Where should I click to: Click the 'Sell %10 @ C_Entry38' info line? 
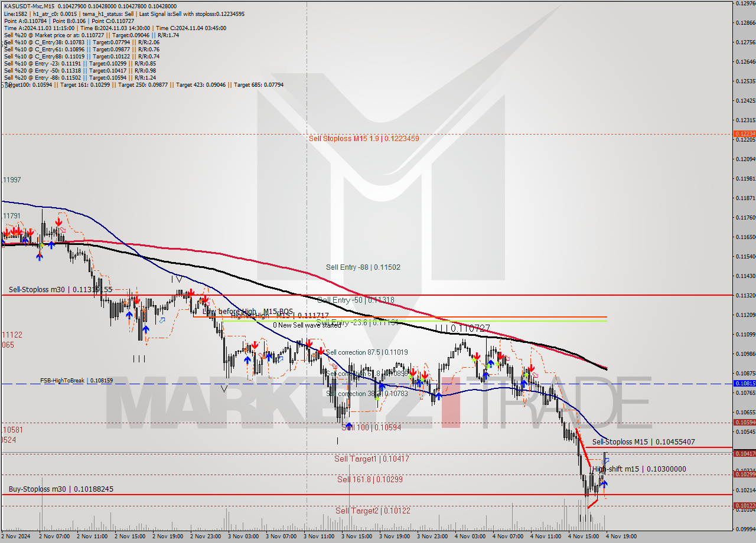[x=82, y=42]
